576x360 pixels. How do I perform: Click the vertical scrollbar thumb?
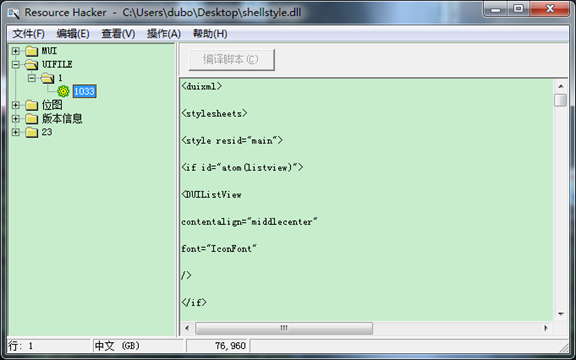pyautogui.click(x=561, y=100)
